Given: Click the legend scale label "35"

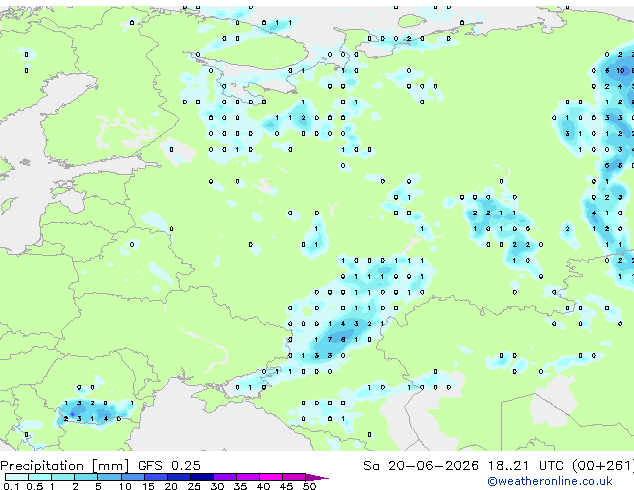Looking at the screenshot, I should pyautogui.click(x=240, y=486).
